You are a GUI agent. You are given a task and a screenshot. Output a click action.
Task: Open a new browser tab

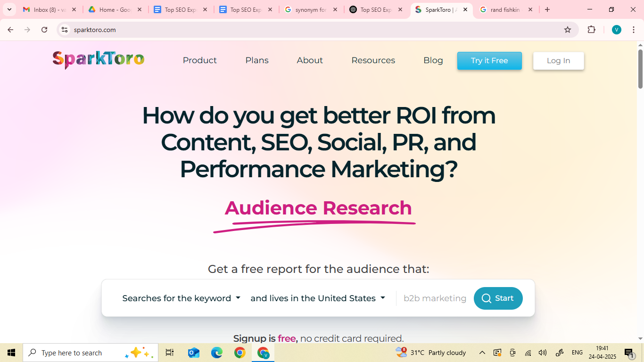[x=547, y=9]
